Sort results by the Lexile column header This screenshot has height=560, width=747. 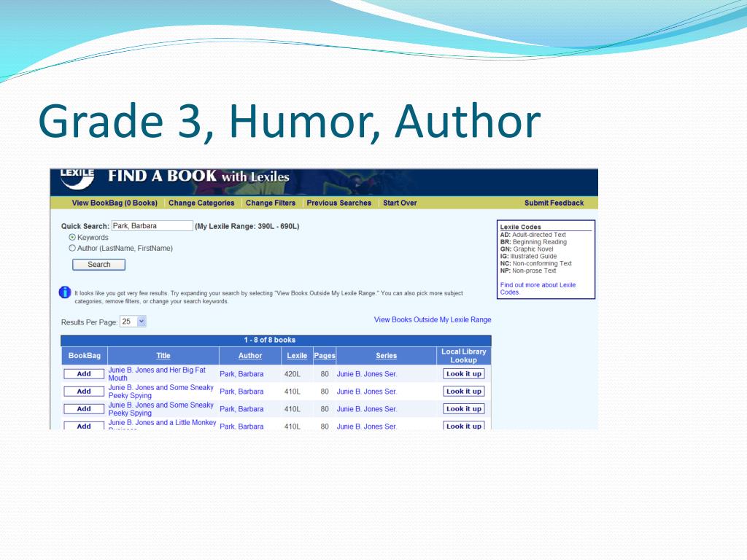(297, 356)
